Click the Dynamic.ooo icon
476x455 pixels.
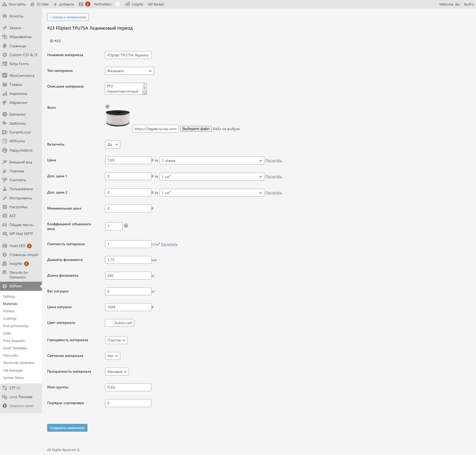[x=5, y=132]
